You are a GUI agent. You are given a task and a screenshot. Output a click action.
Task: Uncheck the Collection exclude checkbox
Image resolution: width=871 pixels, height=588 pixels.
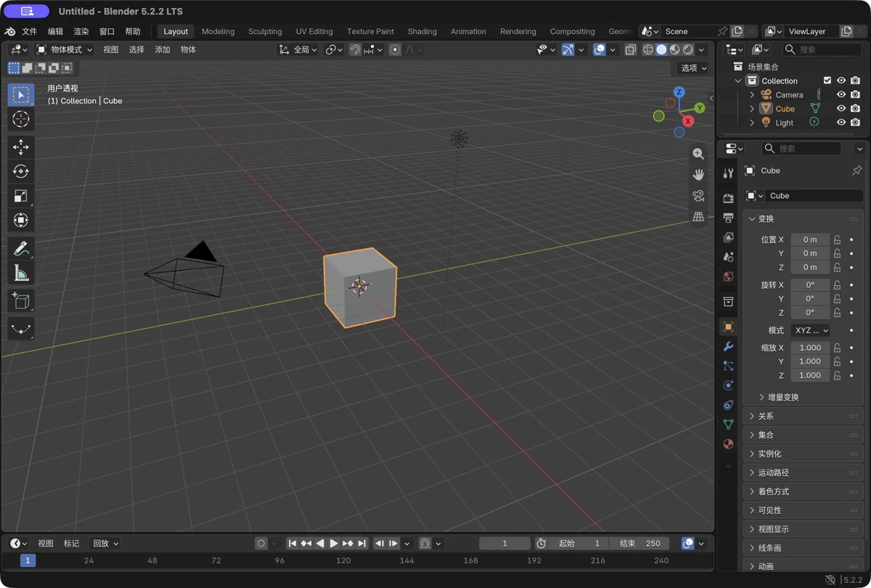[827, 81]
